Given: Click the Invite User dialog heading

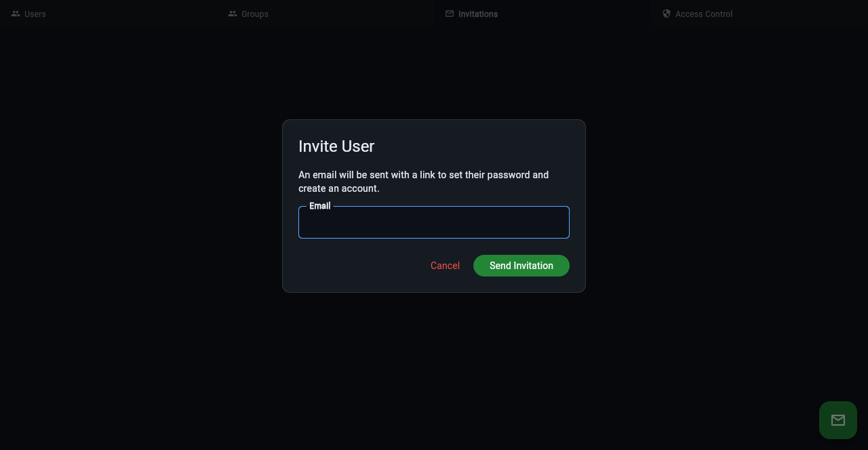Looking at the screenshot, I should point(336,146).
